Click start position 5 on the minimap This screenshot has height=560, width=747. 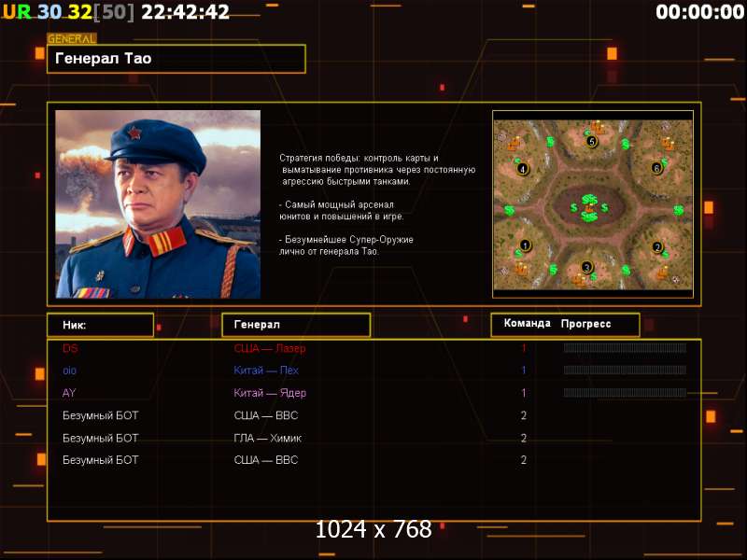pos(592,141)
